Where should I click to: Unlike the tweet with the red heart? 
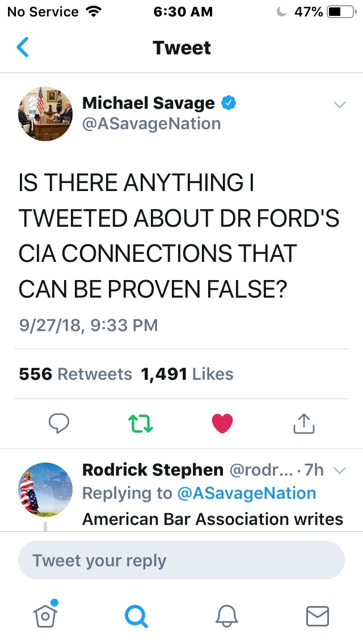tap(222, 423)
